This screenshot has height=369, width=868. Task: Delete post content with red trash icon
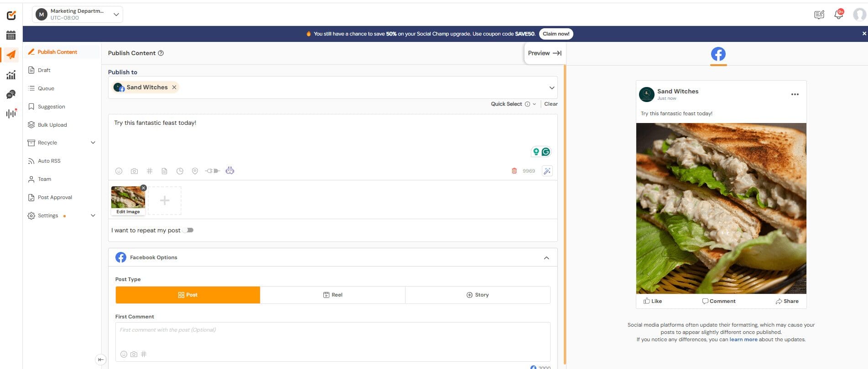(514, 171)
